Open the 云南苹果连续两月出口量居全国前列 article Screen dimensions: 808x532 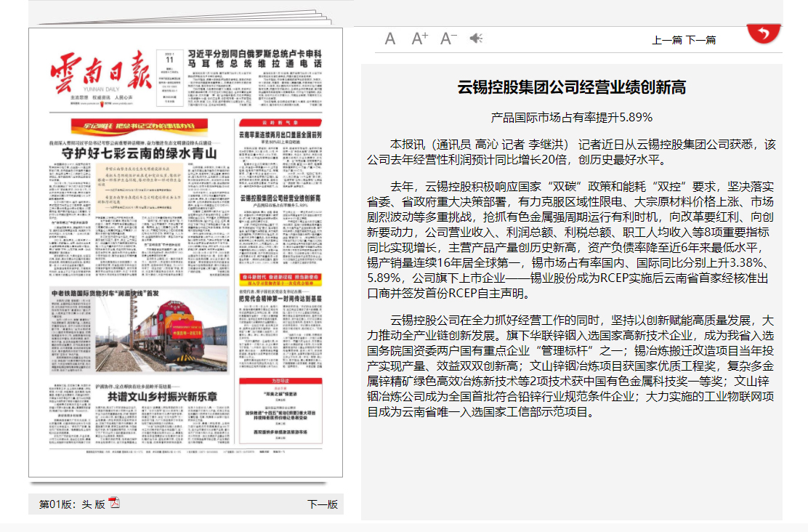(280, 135)
